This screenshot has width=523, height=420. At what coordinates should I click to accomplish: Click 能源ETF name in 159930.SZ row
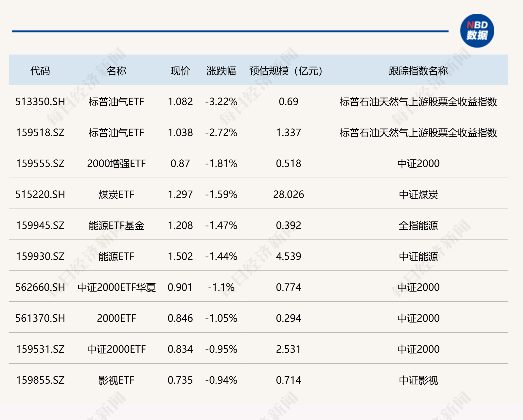116,256
